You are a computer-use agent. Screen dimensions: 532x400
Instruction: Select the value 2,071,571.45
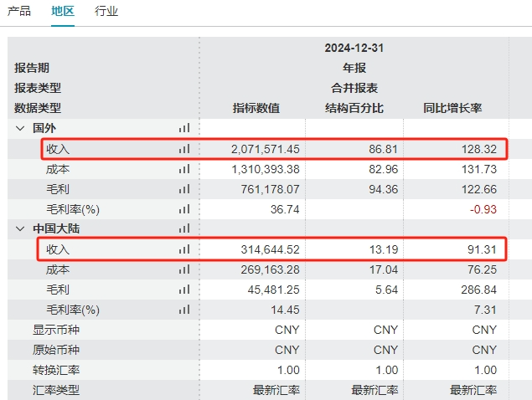click(266, 149)
